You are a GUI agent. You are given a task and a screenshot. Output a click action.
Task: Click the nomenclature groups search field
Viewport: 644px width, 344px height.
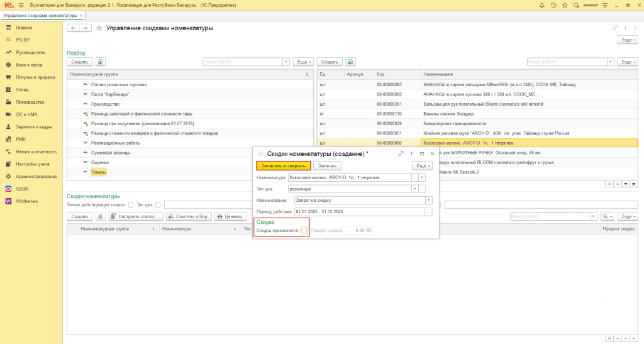click(243, 62)
